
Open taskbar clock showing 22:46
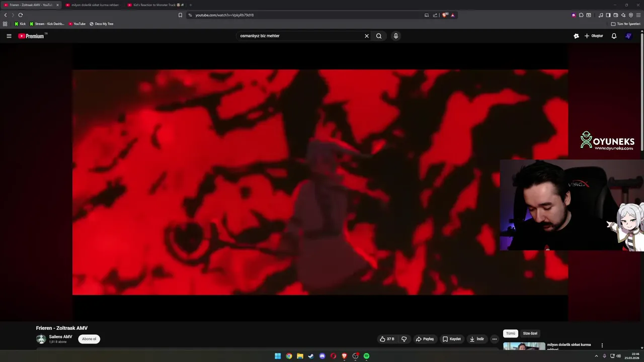pos(632,356)
